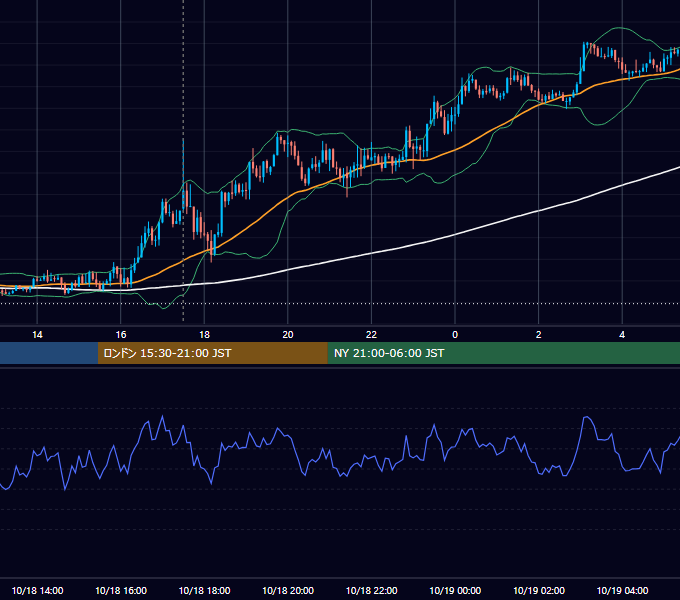Click the NY 21:00-06:00 JST session bar
The height and width of the screenshot is (600, 680).
pos(503,353)
